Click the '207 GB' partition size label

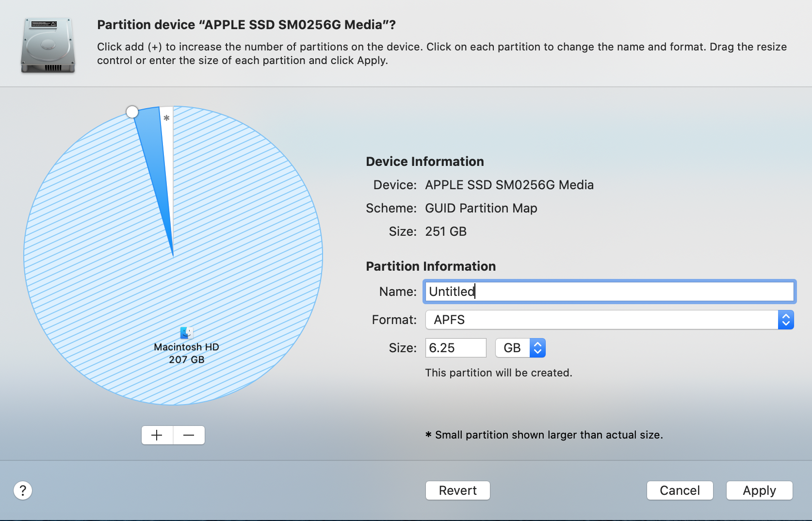point(186,359)
